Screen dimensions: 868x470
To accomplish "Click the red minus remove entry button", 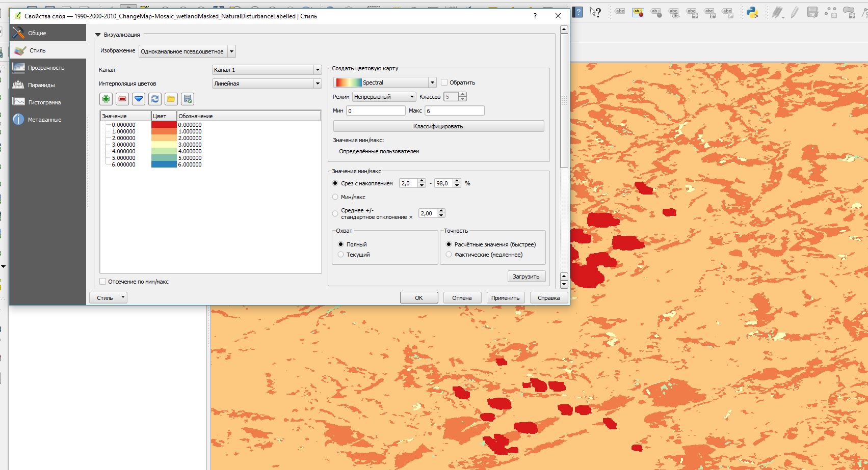I will point(122,99).
